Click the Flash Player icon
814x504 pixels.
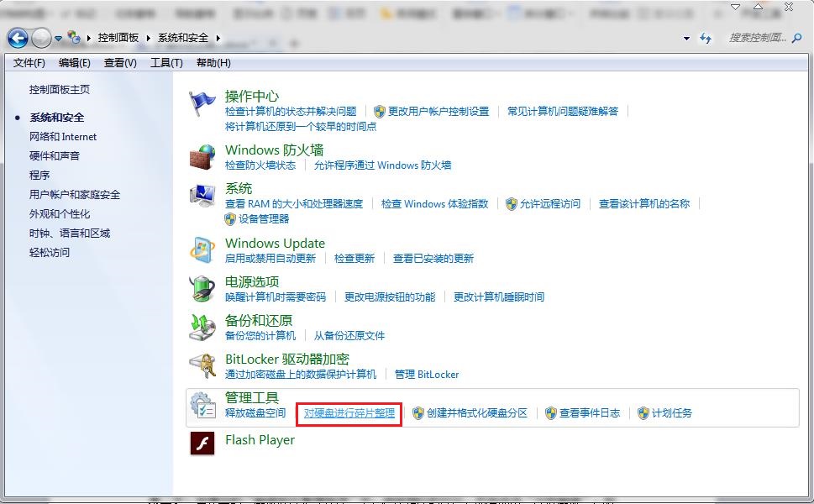tap(202, 443)
